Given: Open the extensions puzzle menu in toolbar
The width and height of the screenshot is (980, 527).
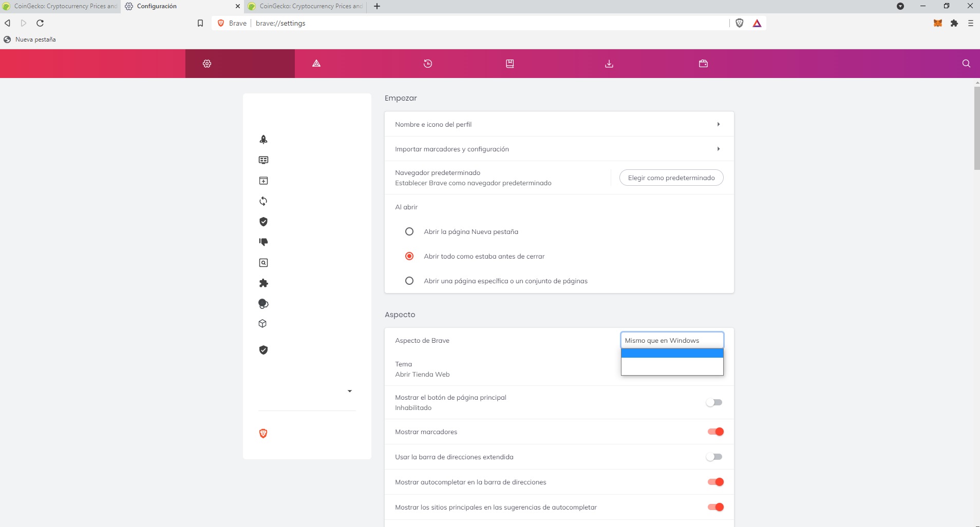Looking at the screenshot, I should (x=954, y=23).
